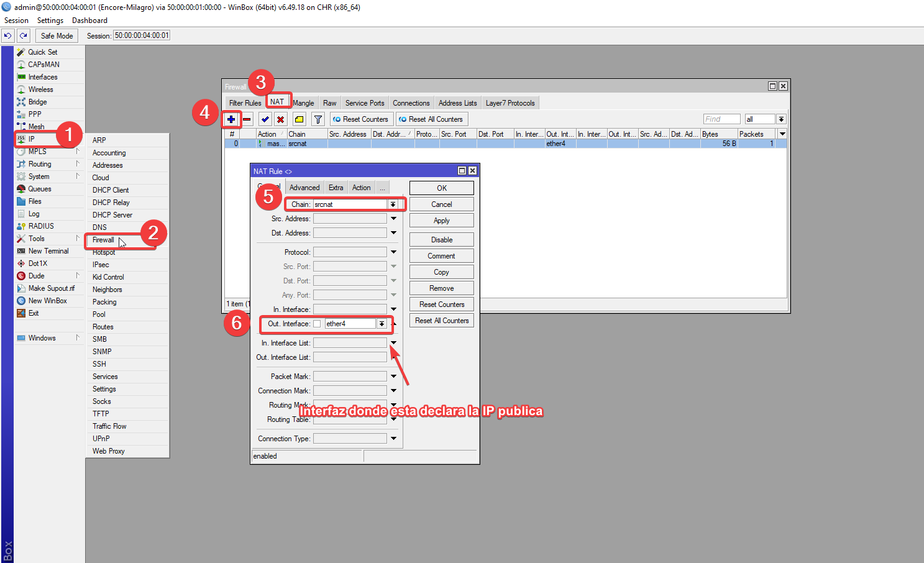The image size is (924, 563).
Task: Expand the Src. Address field arrow
Action: (x=393, y=219)
